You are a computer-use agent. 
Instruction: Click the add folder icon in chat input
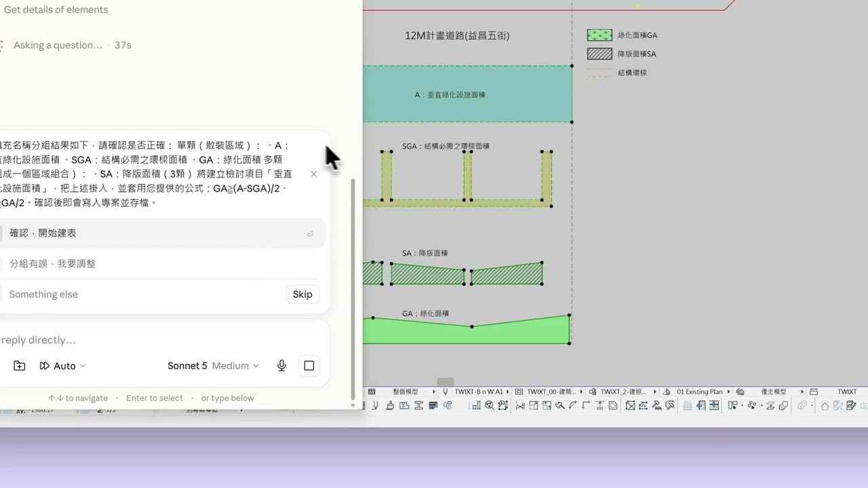[20, 365]
